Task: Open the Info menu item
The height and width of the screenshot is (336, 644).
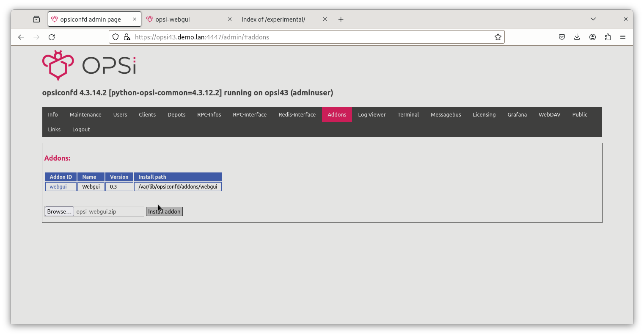Action: pos(53,115)
